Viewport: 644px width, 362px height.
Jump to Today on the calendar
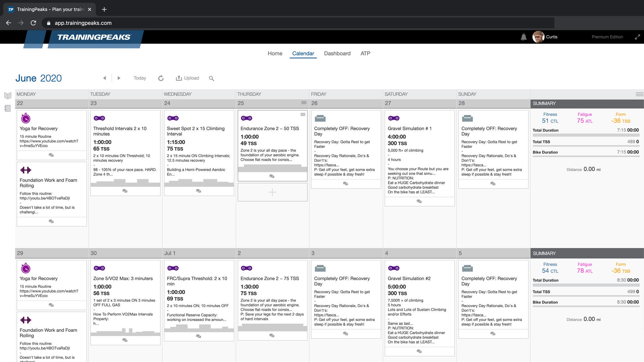click(x=140, y=78)
